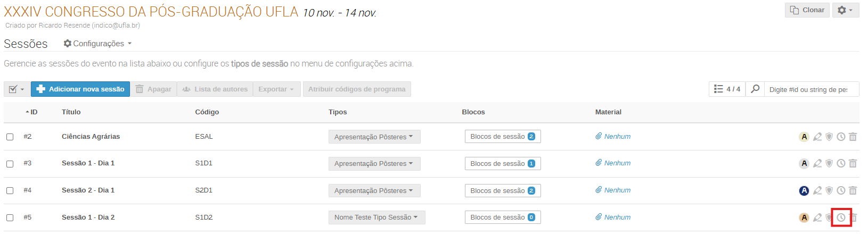The height and width of the screenshot is (243, 868).
Task: Select the checkbox for session #2
Action: coord(10,137)
